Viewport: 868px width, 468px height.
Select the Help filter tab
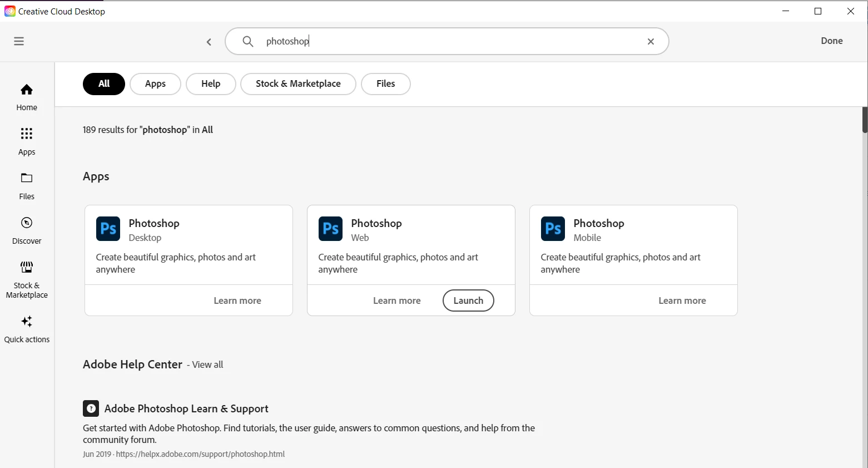211,84
